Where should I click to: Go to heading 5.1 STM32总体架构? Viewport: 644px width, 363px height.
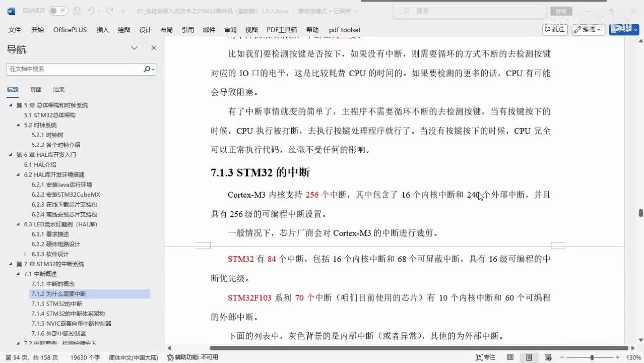tap(50, 115)
